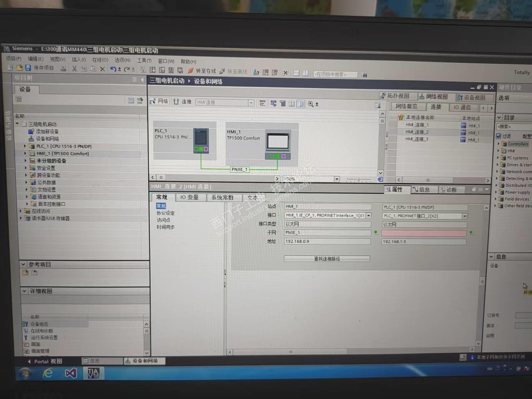532x399 pixels.
Task: Click the open project folder icon
Action: (19, 68)
